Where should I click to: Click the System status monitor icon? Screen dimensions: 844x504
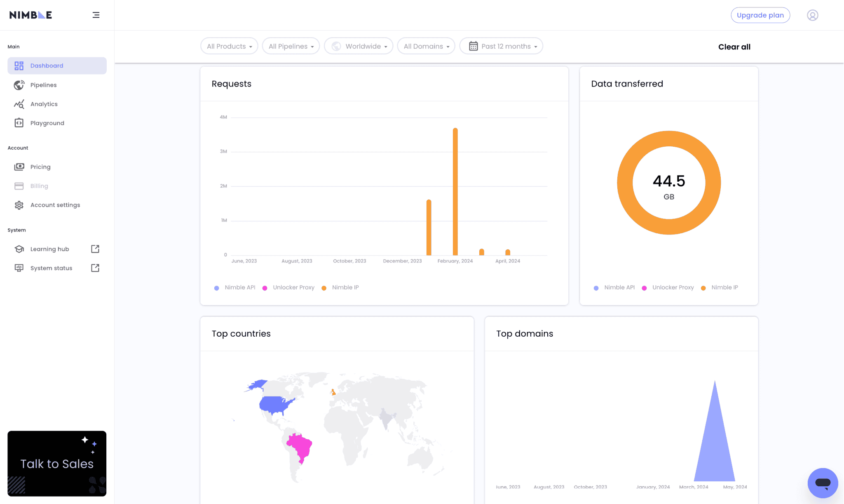coord(19,268)
